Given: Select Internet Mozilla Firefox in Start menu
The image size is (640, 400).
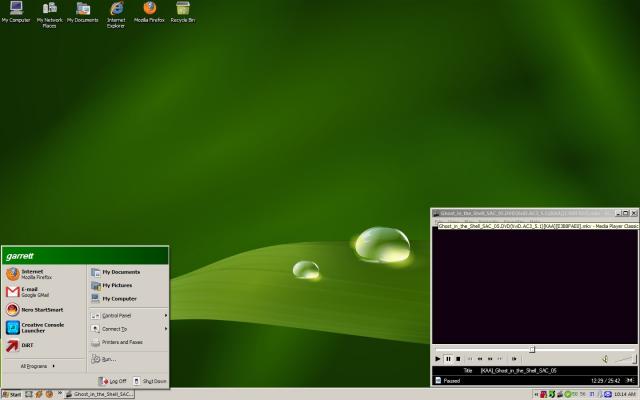Looking at the screenshot, I should [x=44, y=274].
